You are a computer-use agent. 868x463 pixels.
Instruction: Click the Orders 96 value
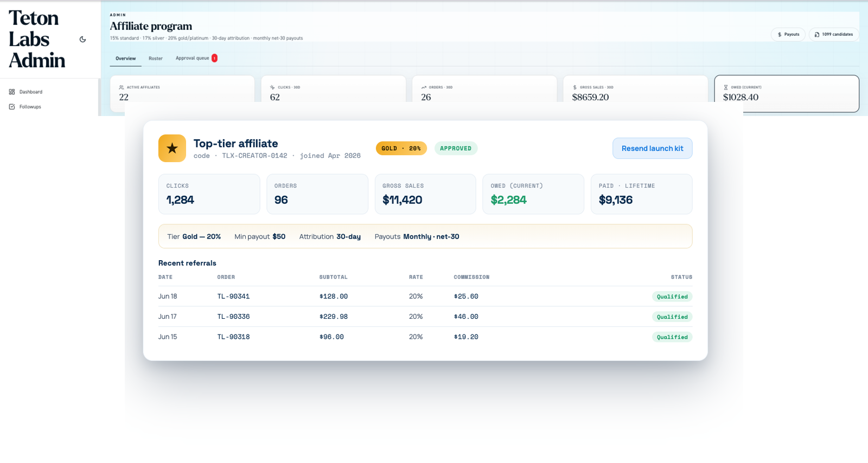click(281, 200)
